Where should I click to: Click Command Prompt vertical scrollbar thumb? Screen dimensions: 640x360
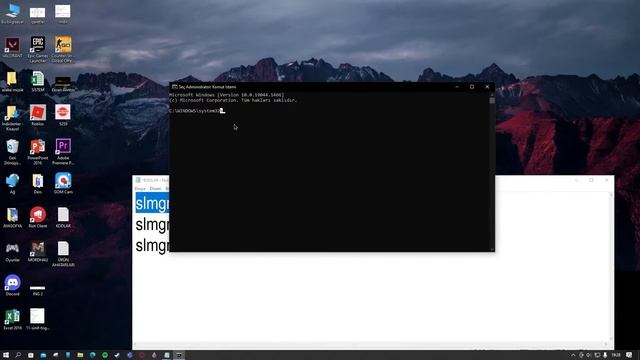[492, 100]
